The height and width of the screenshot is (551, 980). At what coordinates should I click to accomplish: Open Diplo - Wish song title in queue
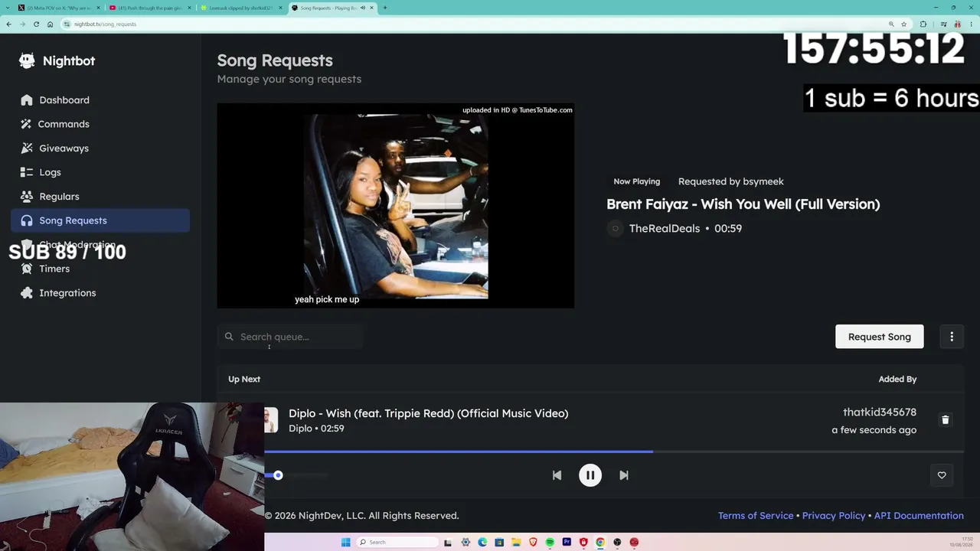tap(428, 413)
